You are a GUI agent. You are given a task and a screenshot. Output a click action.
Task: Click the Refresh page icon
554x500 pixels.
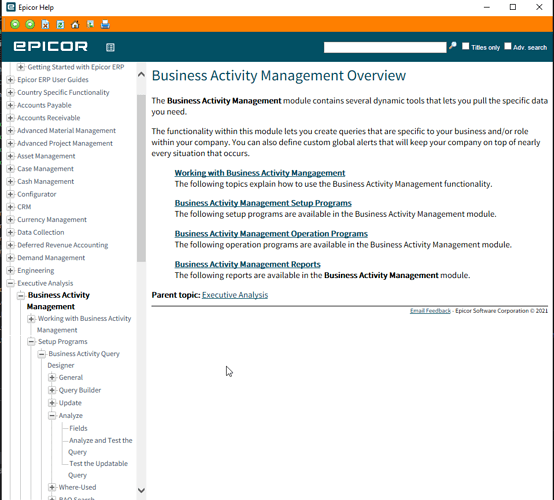click(x=60, y=24)
